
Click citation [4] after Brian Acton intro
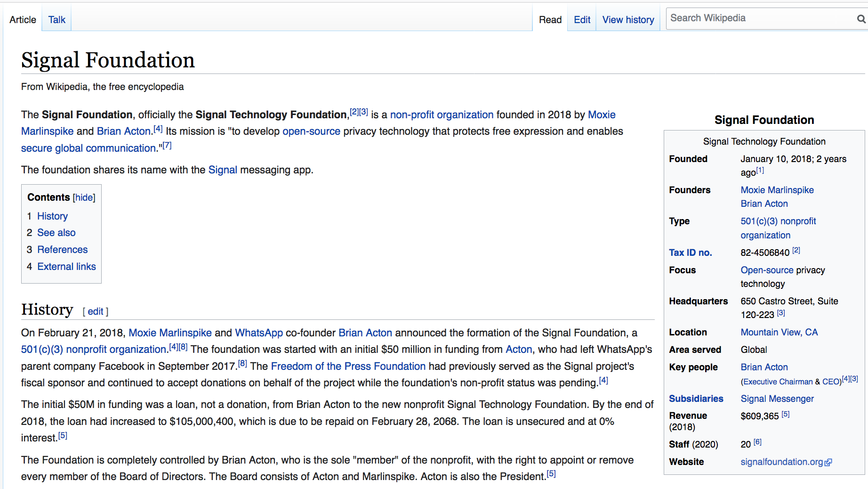[158, 129]
